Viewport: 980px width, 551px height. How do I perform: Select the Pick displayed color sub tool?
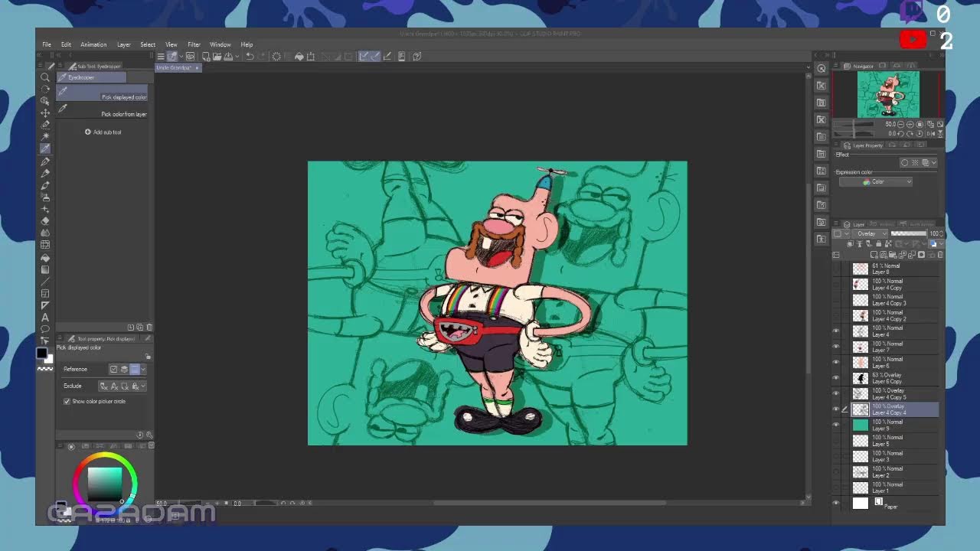click(x=102, y=92)
